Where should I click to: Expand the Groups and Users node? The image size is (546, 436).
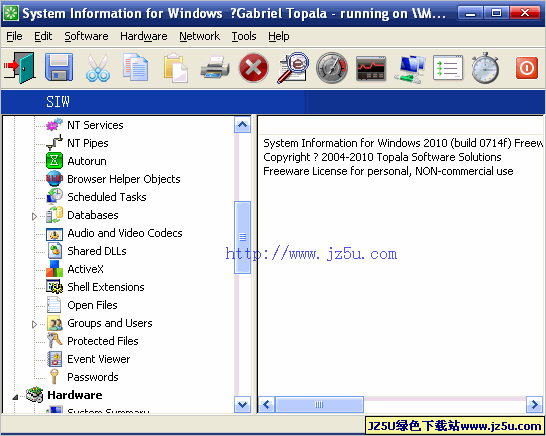34,324
